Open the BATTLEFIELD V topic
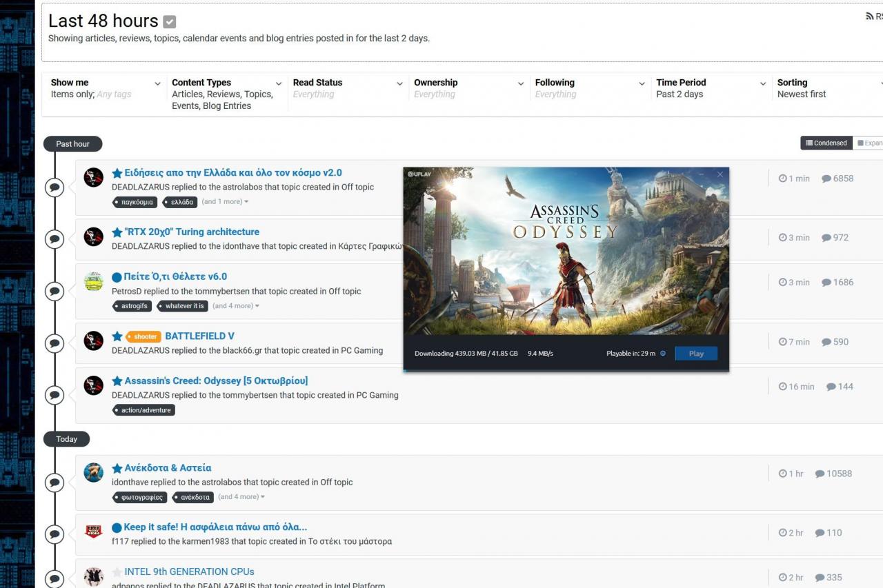The height and width of the screenshot is (588, 883). 199,336
